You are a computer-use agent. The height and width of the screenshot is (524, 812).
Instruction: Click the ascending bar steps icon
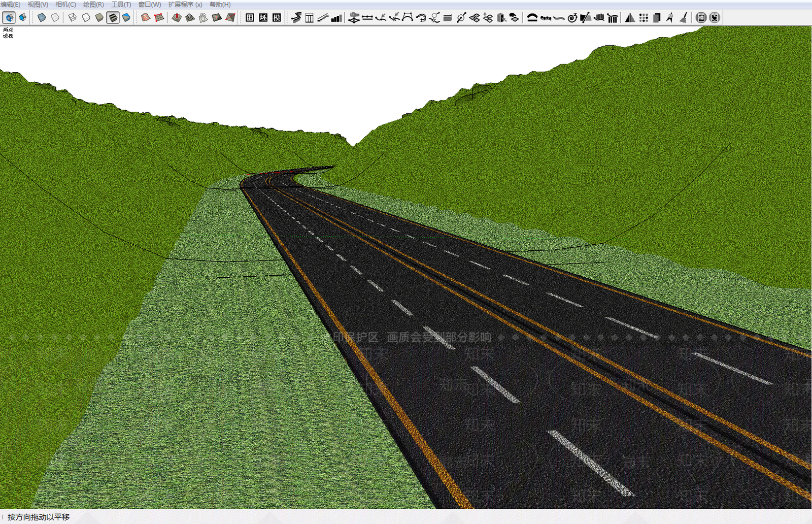tap(336, 18)
